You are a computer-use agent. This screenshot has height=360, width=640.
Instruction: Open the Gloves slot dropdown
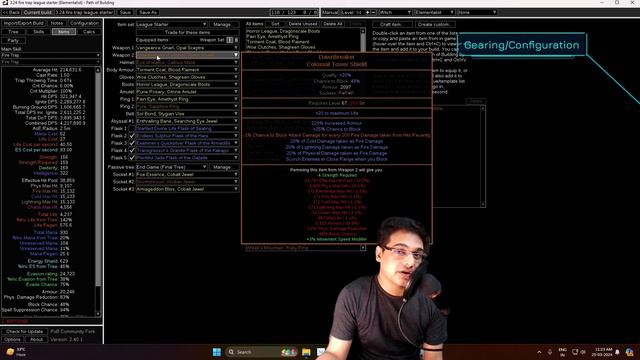pos(187,77)
